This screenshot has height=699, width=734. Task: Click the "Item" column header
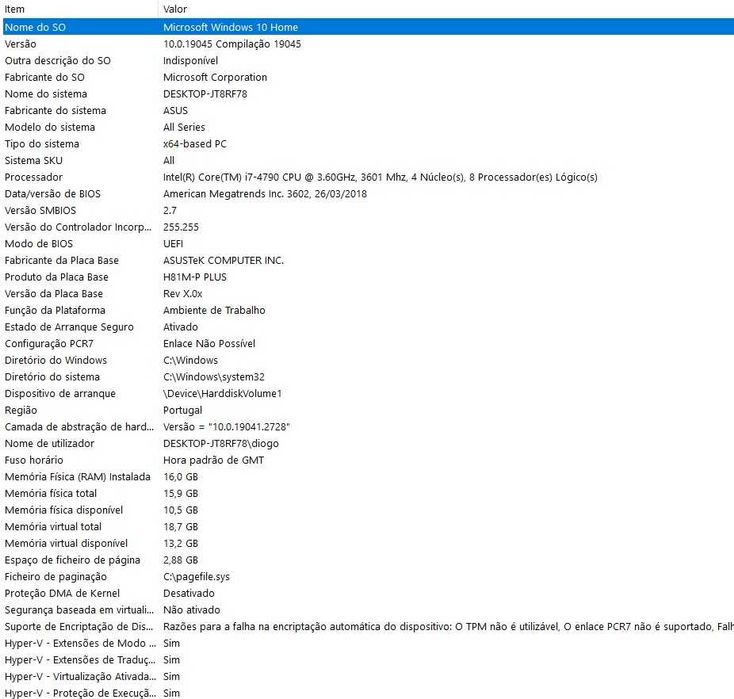tap(79, 9)
